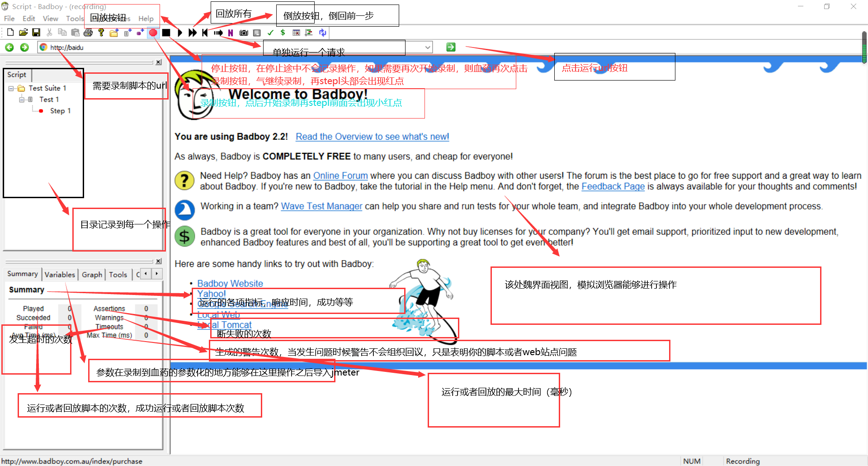
Task: Open the View menu
Action: click(x=51, y=19)
